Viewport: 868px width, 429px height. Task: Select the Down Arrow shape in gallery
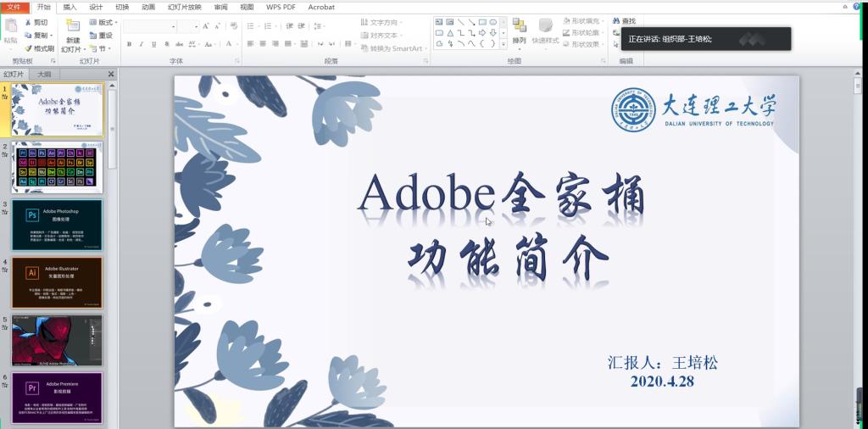pyautogui.click(x=492, y=33)
